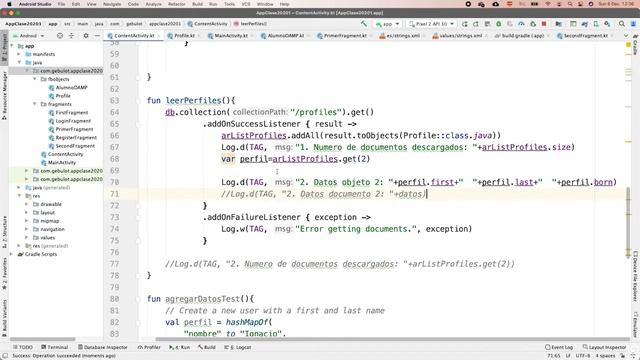Open the Database Inspector tool window

(102, 347)
